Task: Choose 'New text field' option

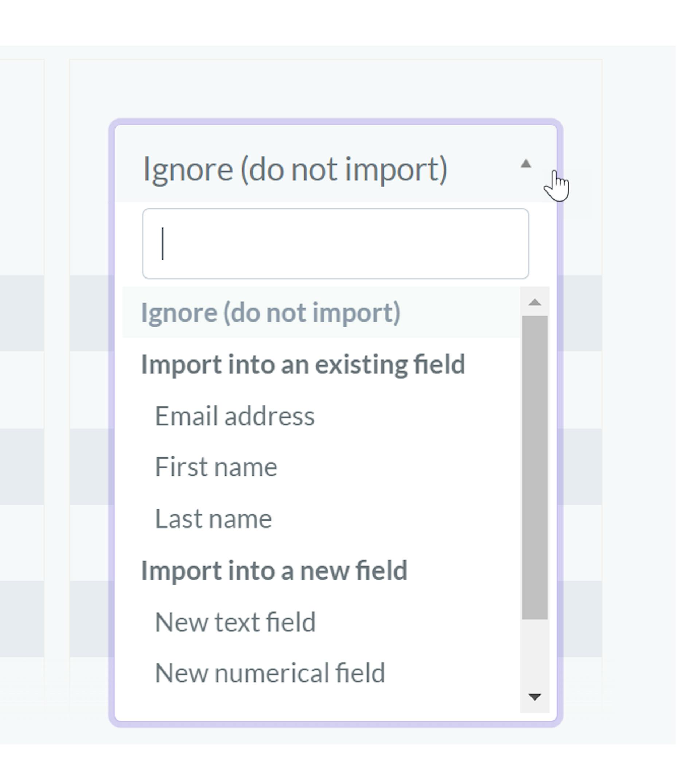Action: pyautogui.click(x=235, y=622)
